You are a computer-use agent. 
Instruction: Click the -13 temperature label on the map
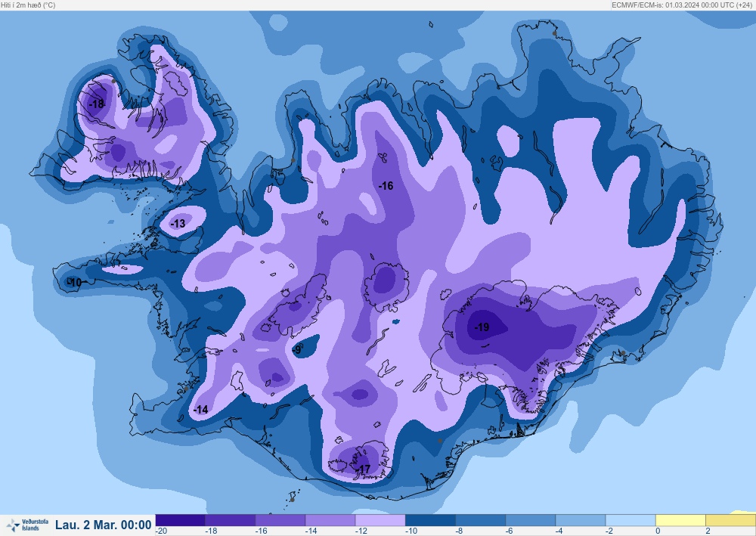tap(178, 224)
